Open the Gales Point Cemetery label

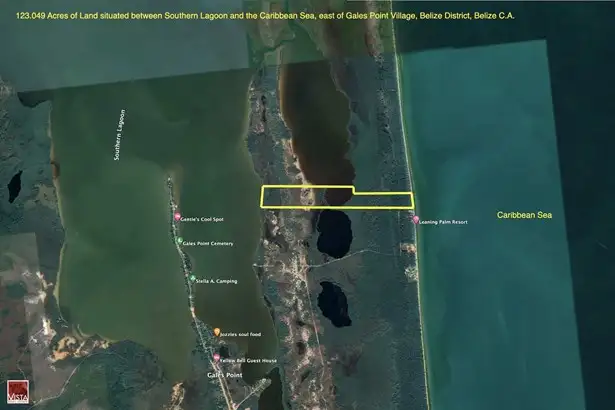tap(209, 242)
